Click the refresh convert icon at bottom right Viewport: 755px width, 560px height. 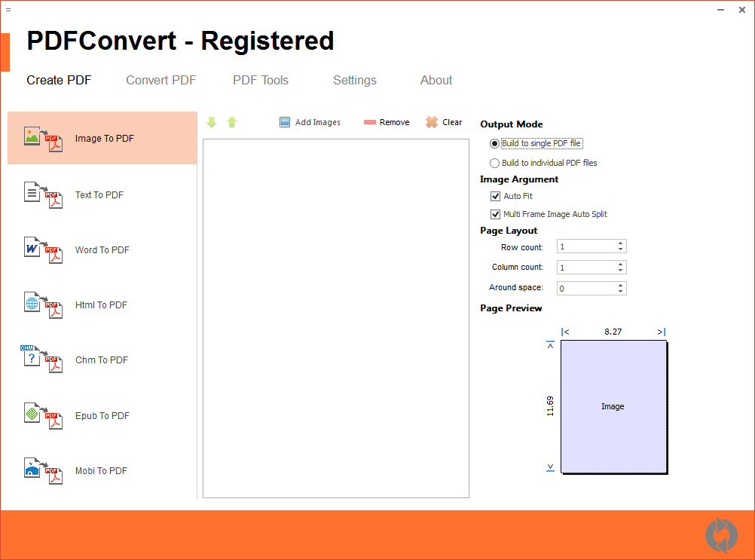coord(721,535)
